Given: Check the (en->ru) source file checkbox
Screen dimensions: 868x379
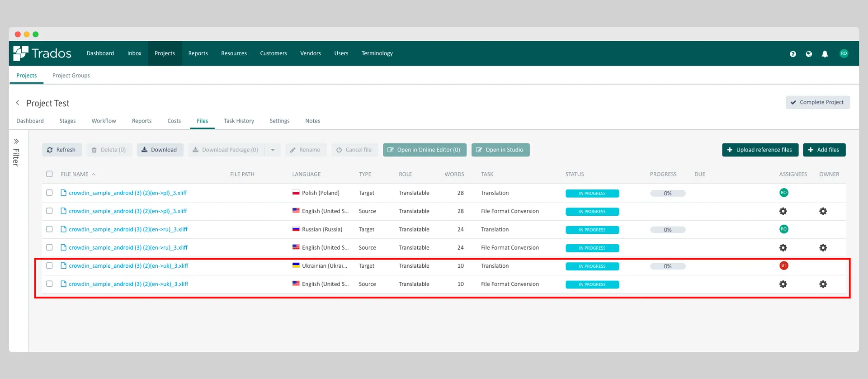Looking at the screenshot, I should point(49,247).
